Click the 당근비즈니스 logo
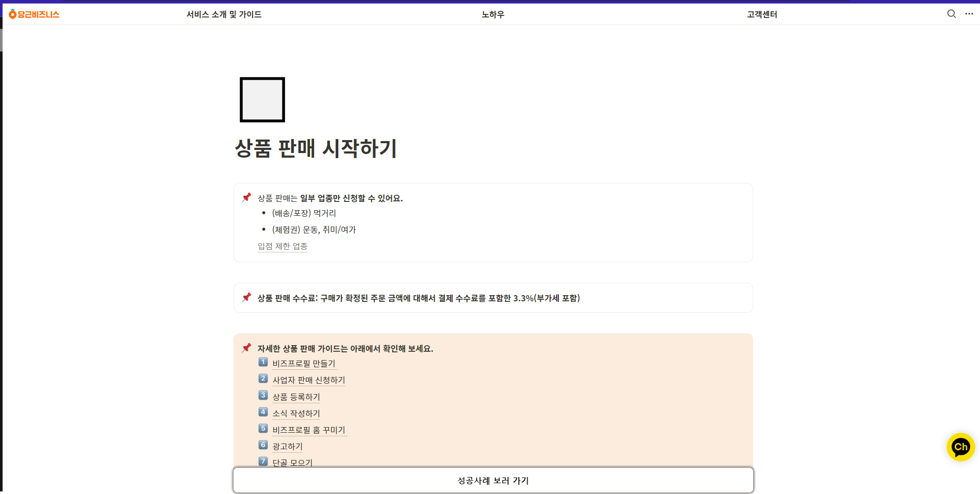This screenshot has height=494, width=980. [x=34, y=14]
